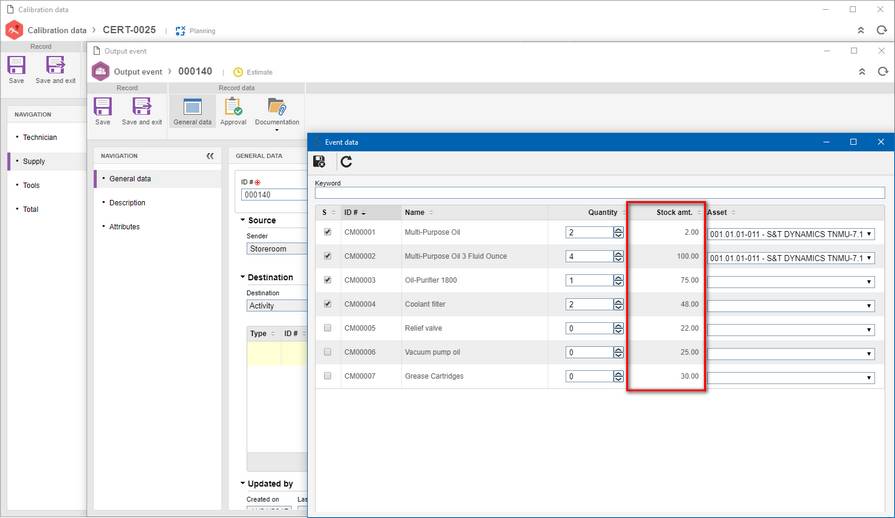Open the Asset dropdown for Vacuum pump oil
This screenshot has width=895, height=518.
tap(791, 354)
